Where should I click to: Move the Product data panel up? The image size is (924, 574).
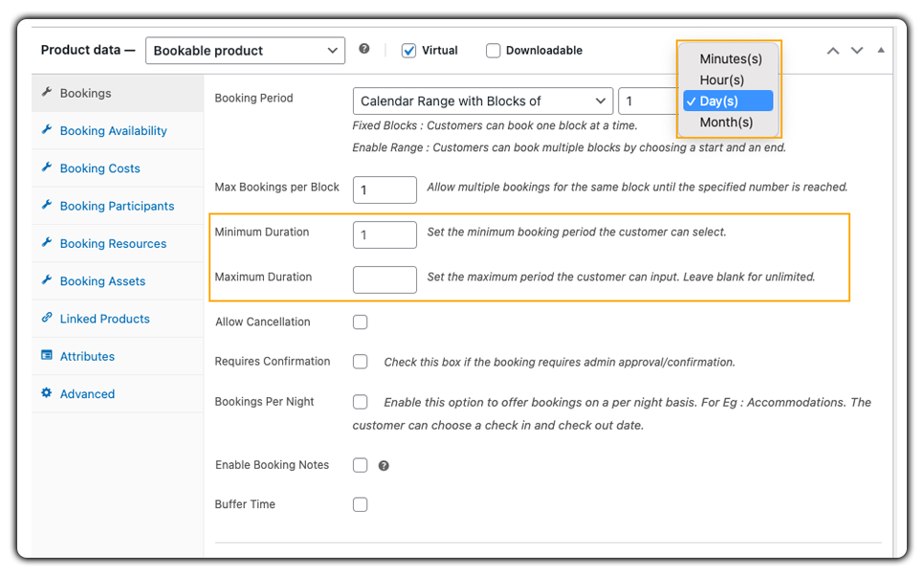pyautogui.click(x=833, y=51)
